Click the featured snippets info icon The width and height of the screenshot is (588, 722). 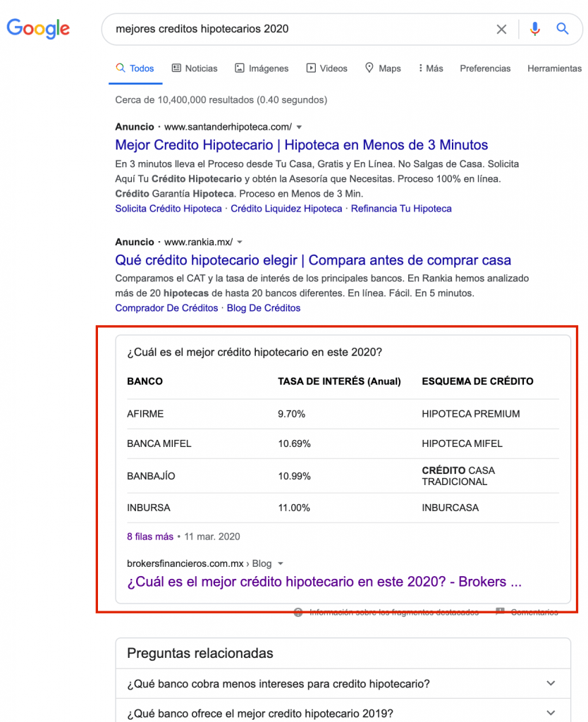298,613
